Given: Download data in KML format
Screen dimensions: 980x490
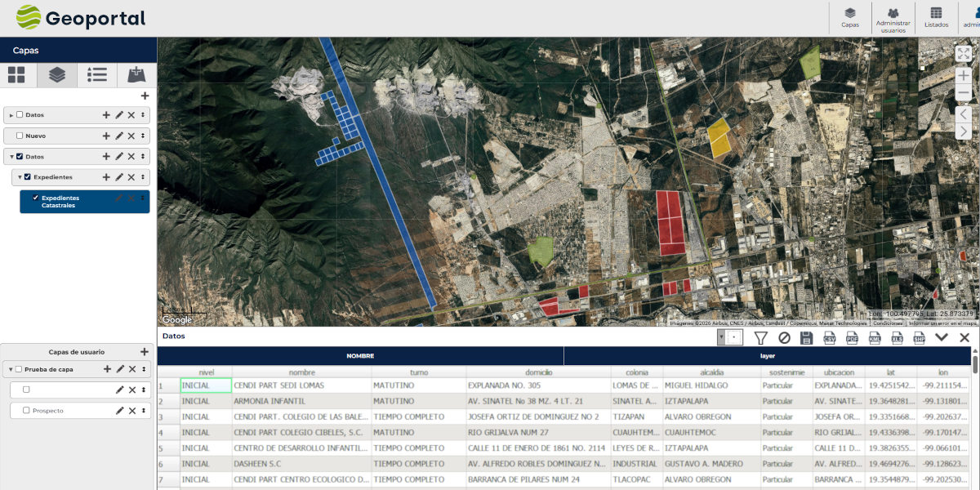Looking at the screenshot, I should [x=875, y=336].
